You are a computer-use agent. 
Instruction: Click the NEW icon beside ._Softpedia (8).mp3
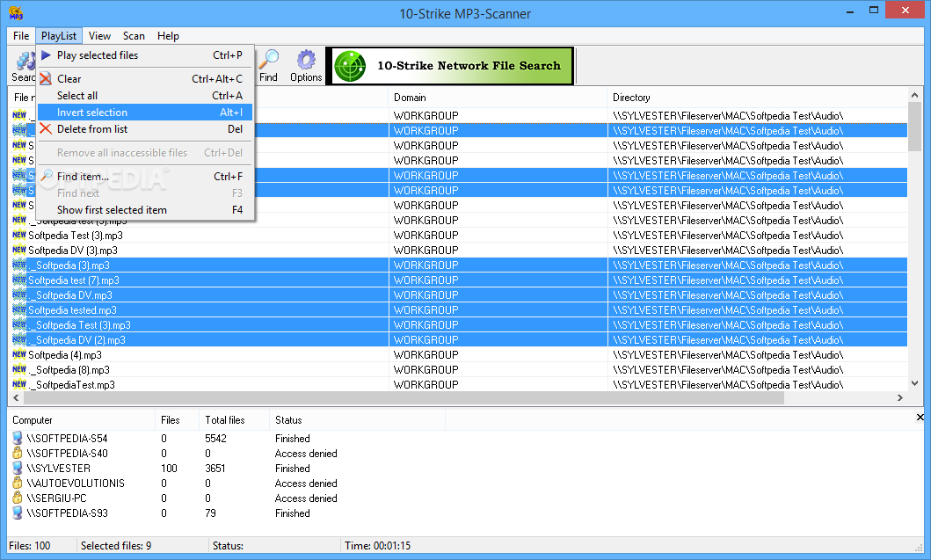click(x=19, y=369)
